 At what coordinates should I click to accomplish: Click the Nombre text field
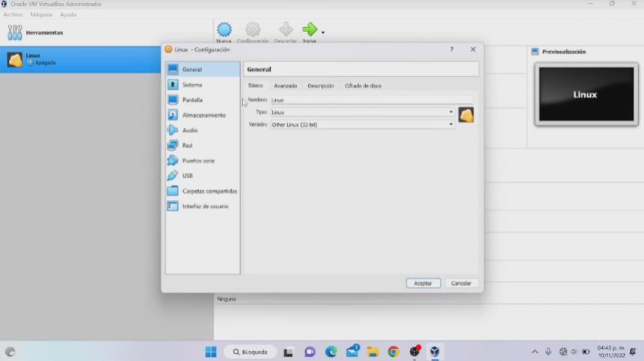click(371, 100)
